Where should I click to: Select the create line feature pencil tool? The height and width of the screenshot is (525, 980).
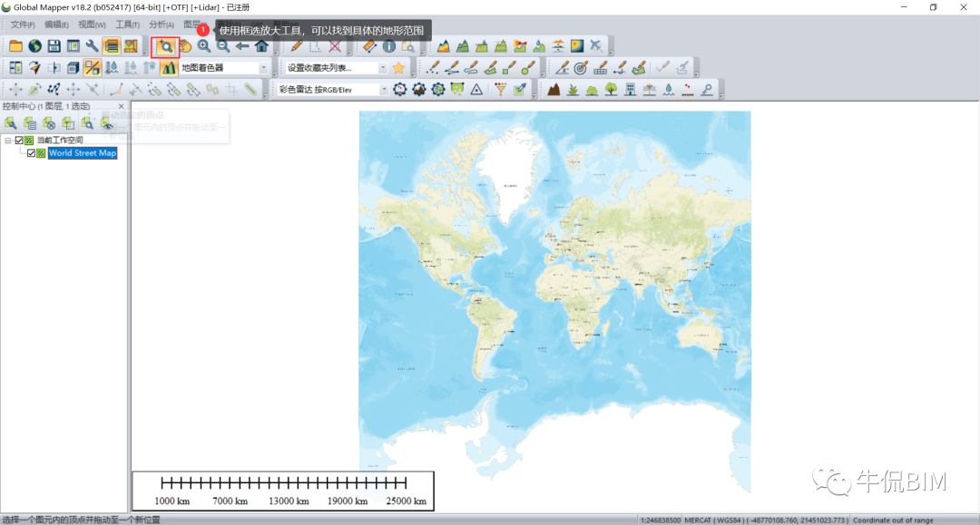click(x=452, y=67)
